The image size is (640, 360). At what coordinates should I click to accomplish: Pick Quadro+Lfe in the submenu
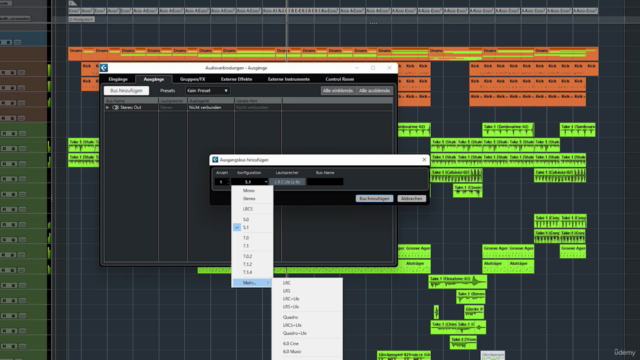[x=307, y=333]
